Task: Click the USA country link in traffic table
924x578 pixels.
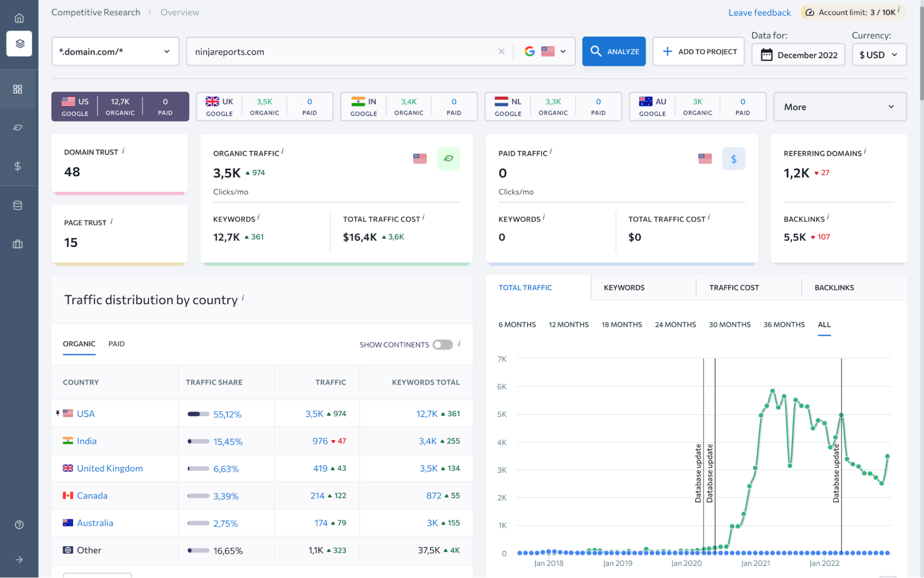Action: (x=85, y=413)
